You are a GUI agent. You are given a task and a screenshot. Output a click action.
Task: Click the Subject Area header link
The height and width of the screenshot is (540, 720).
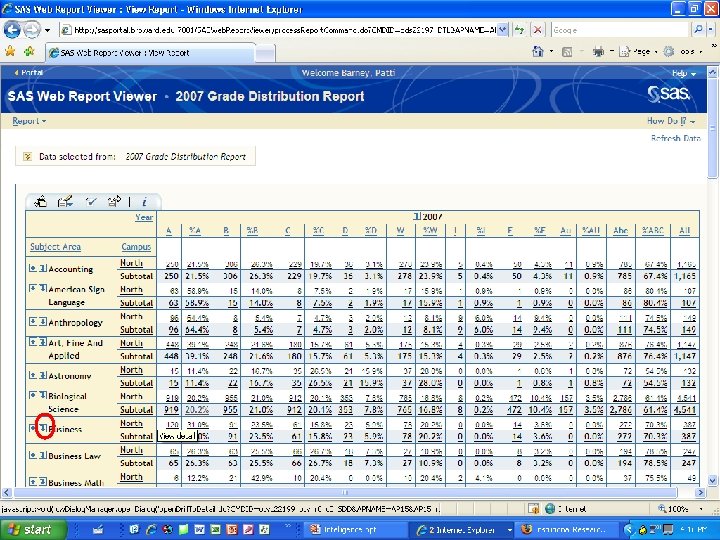(55, 247)
